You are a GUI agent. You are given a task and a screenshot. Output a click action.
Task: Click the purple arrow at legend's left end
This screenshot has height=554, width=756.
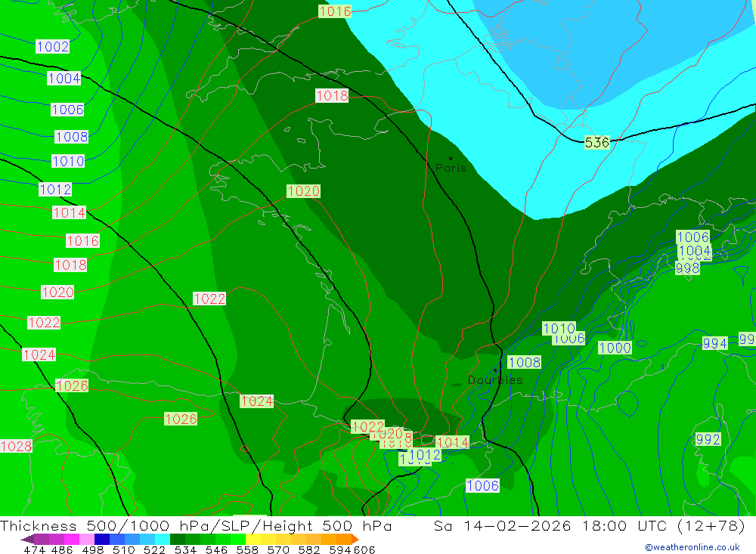click(27, 539)
